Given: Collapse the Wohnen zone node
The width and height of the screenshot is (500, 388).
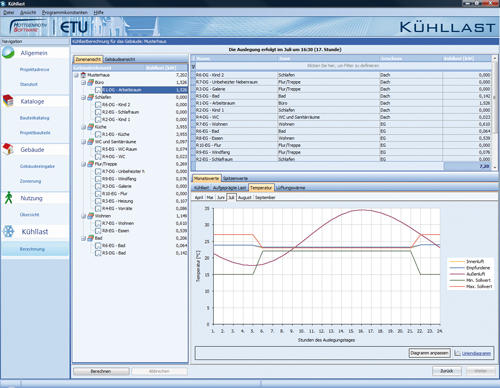Looking at the screenshot, I should 83,216.
